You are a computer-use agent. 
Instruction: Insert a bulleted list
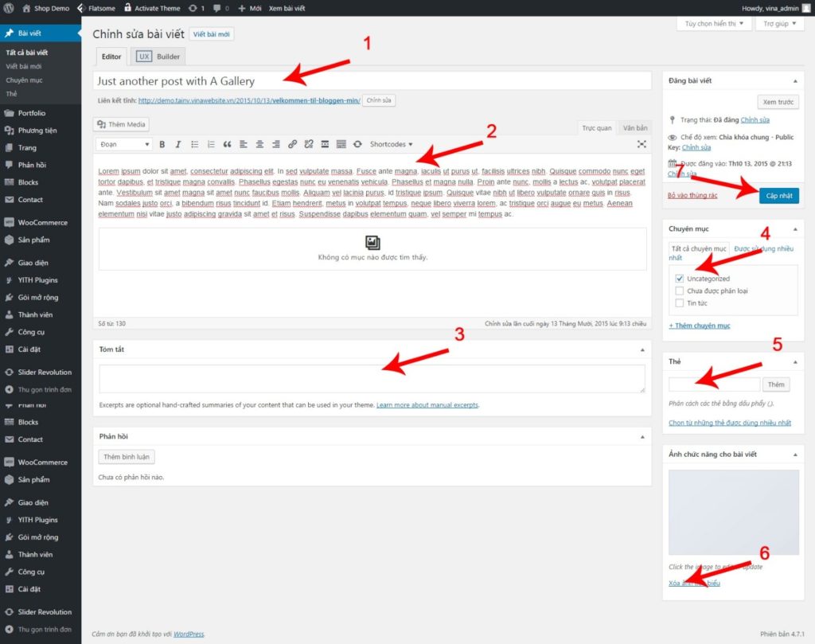tap(195, 144)
